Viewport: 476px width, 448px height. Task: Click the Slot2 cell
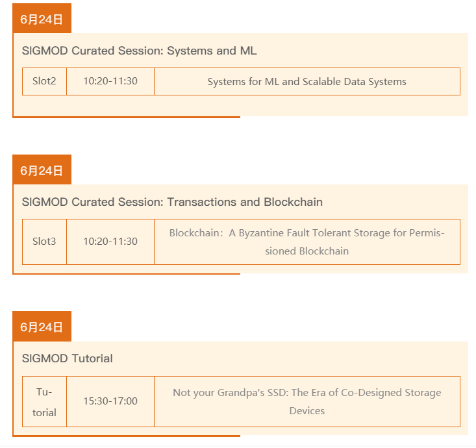[x=44, y=81]
